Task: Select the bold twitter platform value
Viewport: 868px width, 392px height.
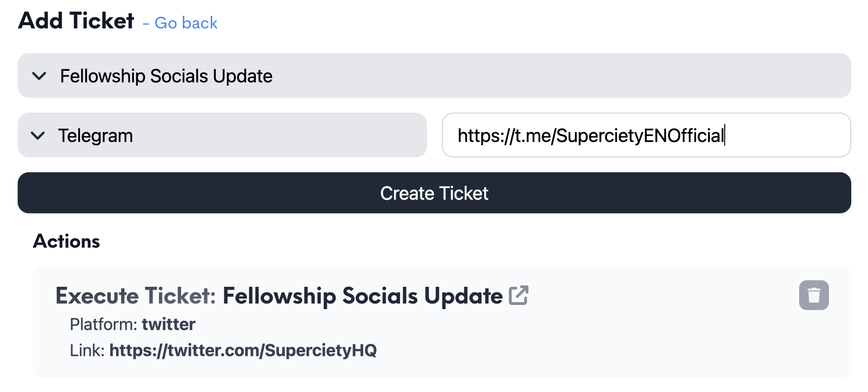Action: tap(168, 324)
